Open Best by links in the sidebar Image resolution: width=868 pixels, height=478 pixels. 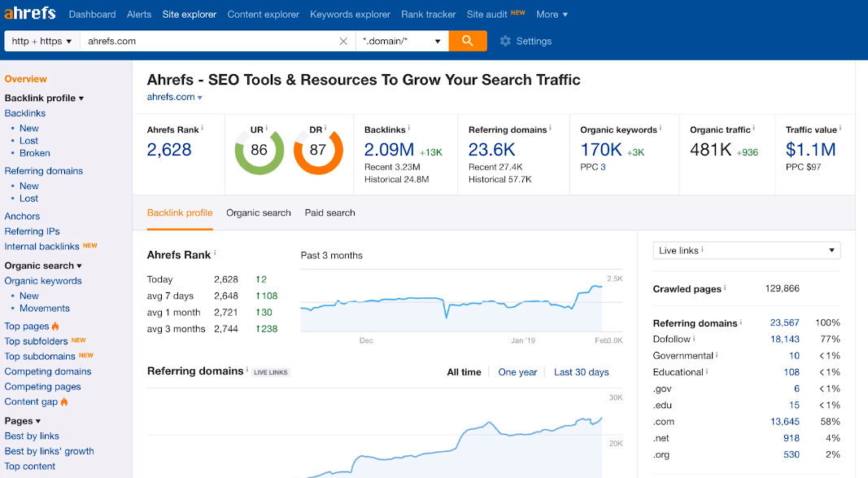pos(32,436)
